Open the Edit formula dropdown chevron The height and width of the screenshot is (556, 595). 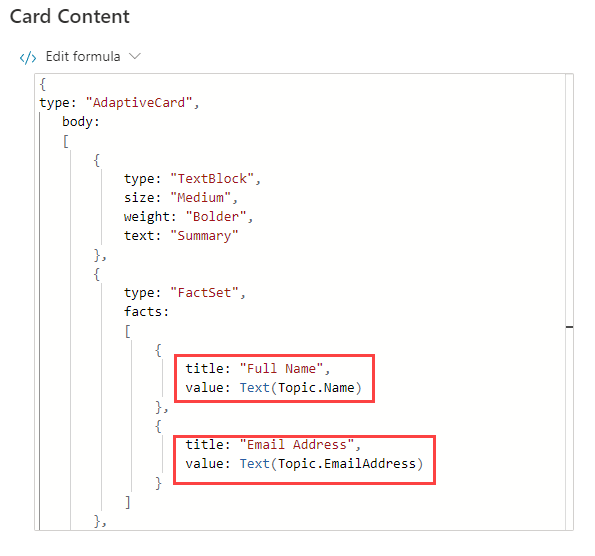135,56
